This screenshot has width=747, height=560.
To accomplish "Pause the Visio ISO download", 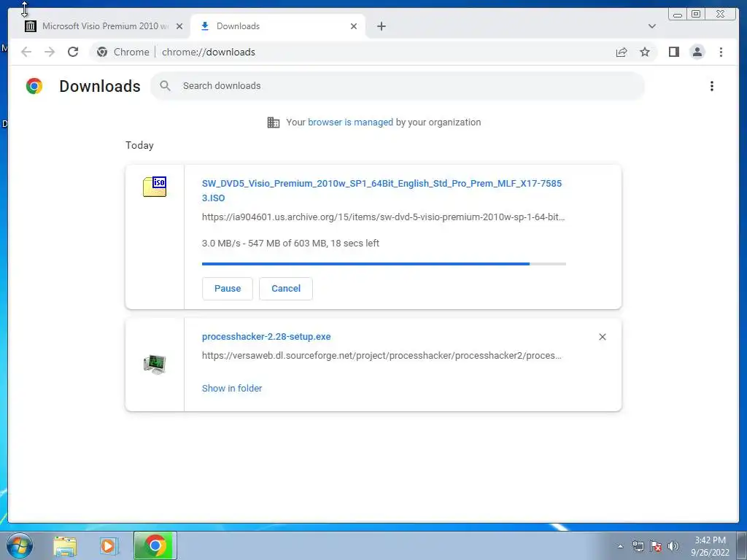I will click(228, 289).
